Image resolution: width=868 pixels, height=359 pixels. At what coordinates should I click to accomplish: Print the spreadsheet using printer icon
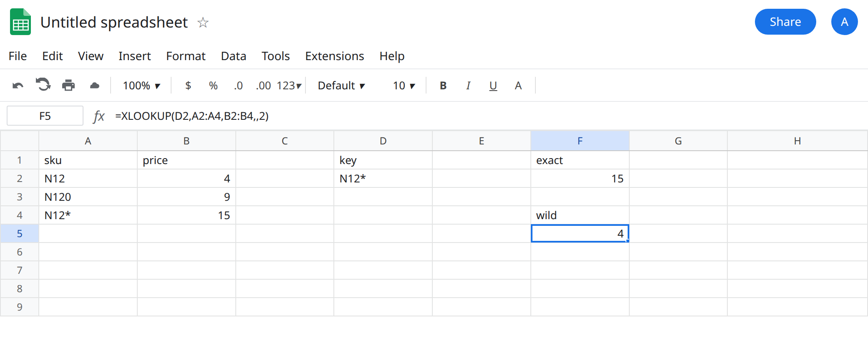(68, 86)
